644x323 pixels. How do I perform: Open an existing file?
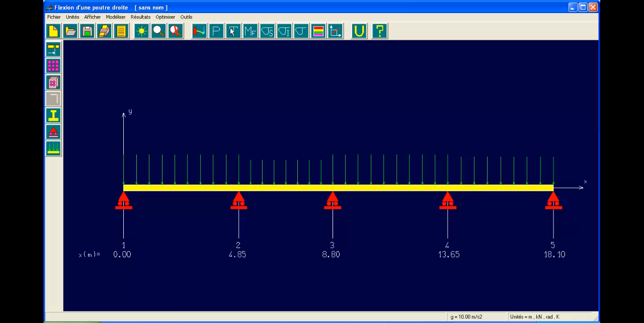[x=70, y=31]
